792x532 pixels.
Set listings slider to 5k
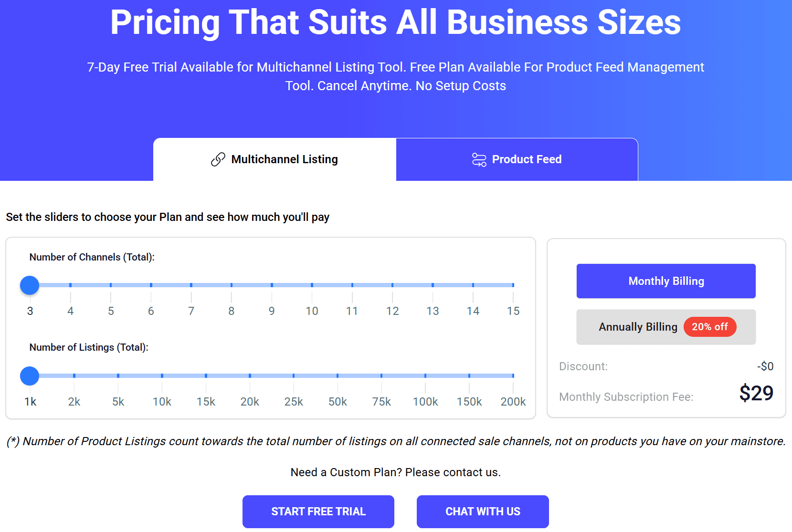point(118,376)
